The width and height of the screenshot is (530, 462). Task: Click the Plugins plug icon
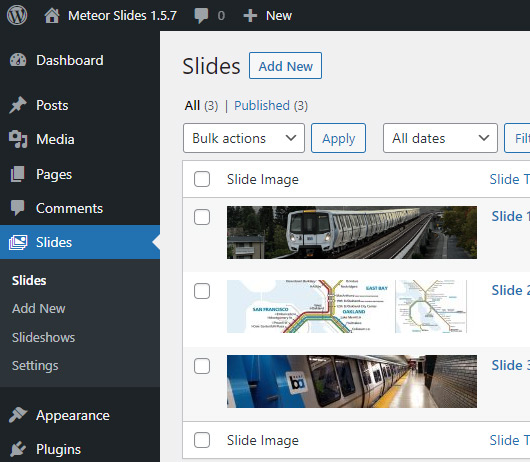coord(18,449)
